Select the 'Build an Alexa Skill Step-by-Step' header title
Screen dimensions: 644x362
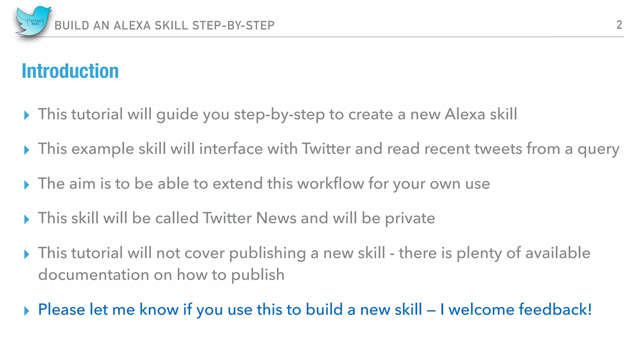click(164, 25)
